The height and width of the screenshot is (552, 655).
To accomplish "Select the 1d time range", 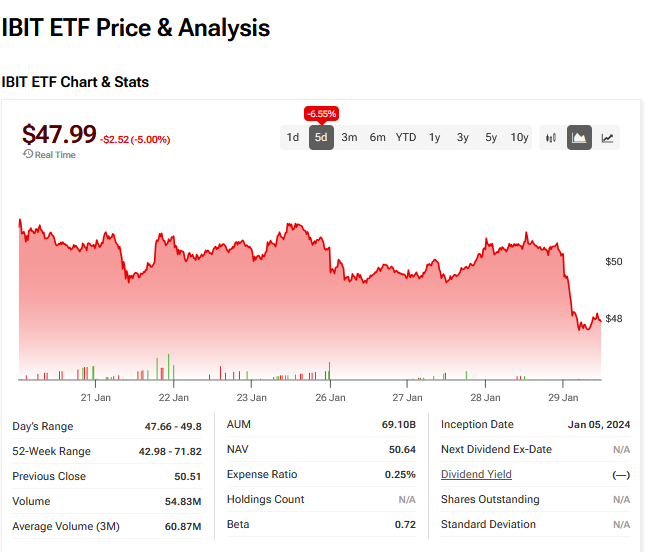I will click(293, 138).
